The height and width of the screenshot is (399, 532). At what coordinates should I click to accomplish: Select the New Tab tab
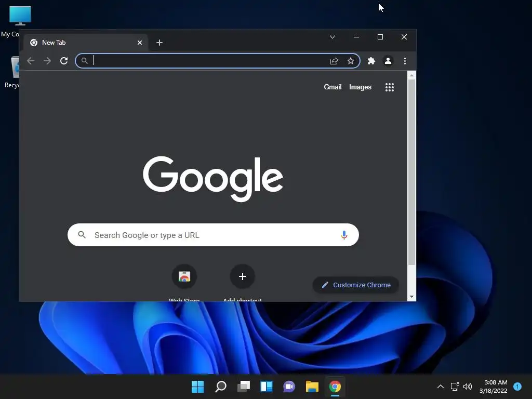(86, 43)
